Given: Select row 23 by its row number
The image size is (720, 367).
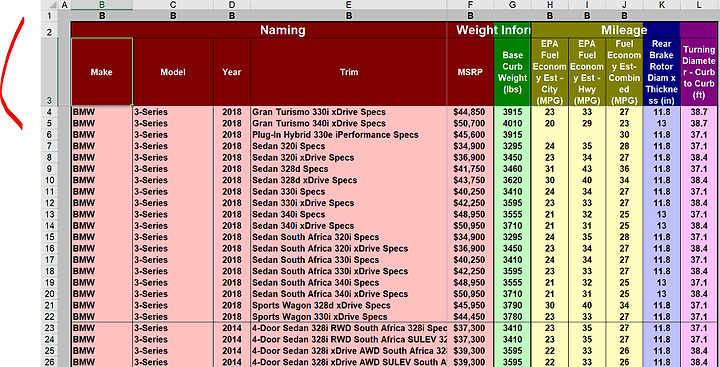Looking at the screenshot, I should 49,328.
